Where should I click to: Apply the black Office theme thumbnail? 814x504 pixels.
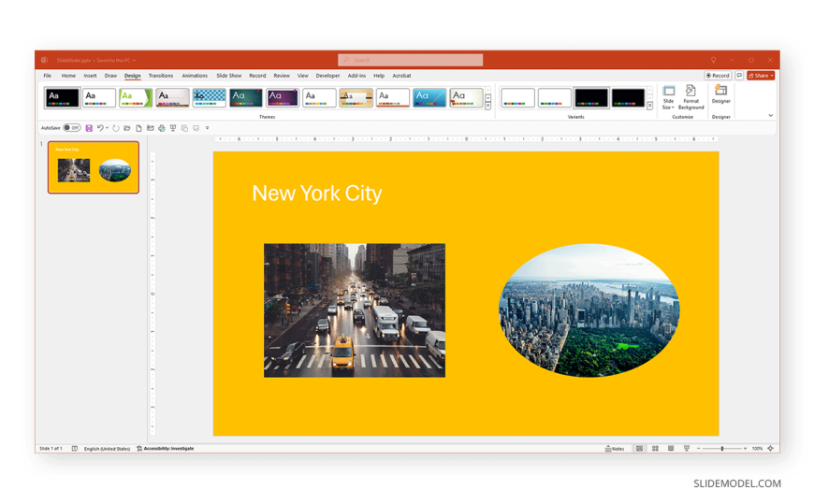tap(63, 97)
